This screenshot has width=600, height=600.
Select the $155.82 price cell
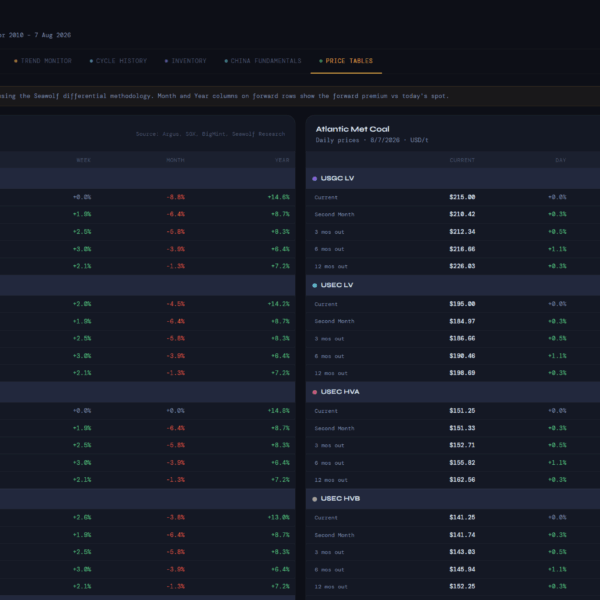462,463
